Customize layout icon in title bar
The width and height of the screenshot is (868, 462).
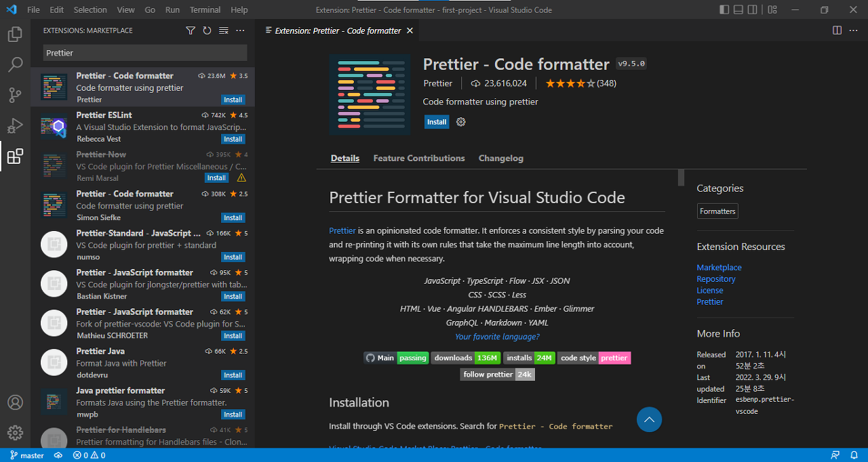pos(772,10)
